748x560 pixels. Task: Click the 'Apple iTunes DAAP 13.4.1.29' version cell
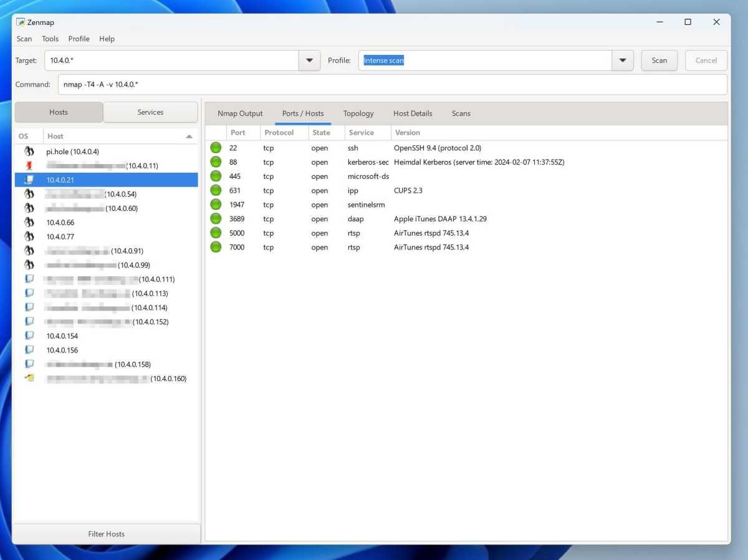tap(441, 219)
